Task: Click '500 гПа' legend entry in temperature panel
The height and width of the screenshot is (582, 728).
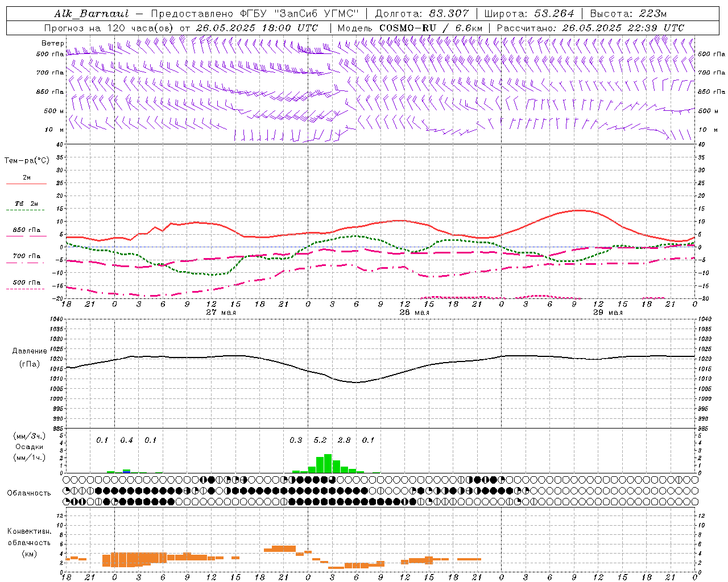Action: click(x=27, y=282)
